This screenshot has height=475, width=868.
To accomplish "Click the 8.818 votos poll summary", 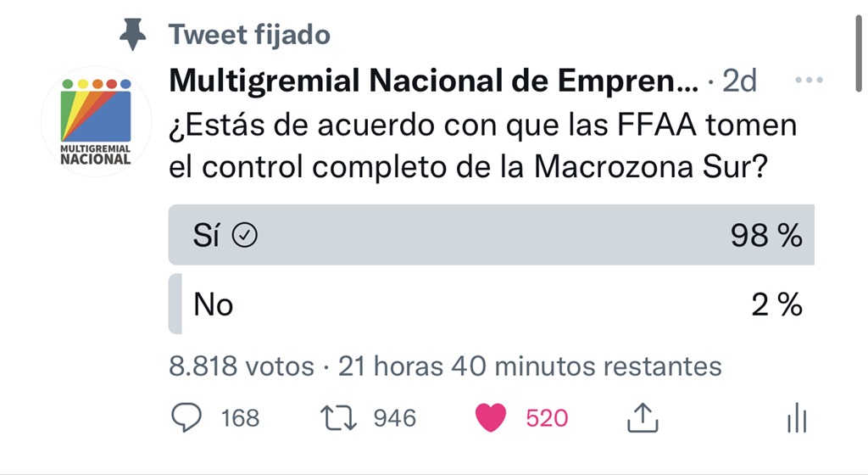I will (242, 366).
